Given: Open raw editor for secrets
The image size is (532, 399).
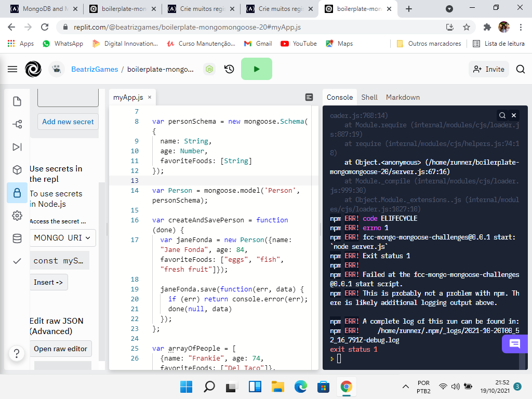Looking at the screenshot, I should (61, 348).
